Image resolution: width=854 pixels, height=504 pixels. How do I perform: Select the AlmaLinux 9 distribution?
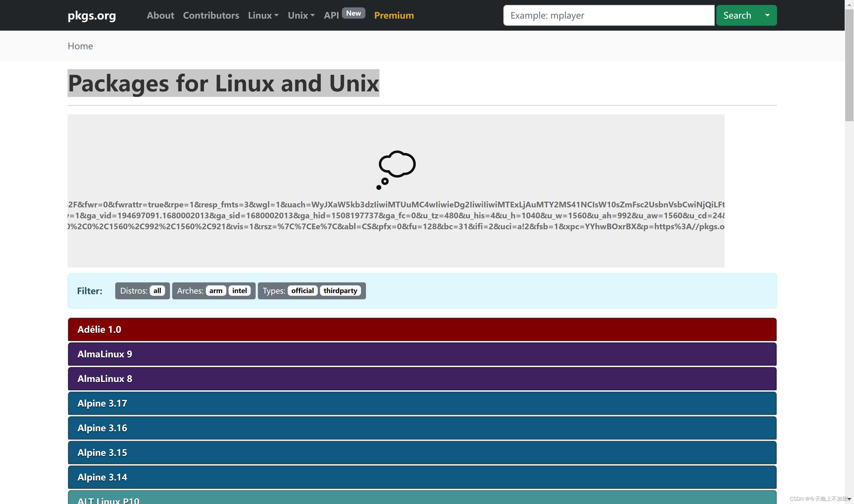point(422,354)
